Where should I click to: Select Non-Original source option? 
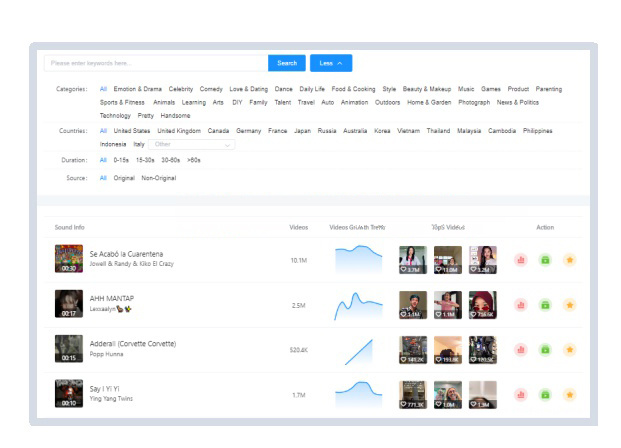158,178
